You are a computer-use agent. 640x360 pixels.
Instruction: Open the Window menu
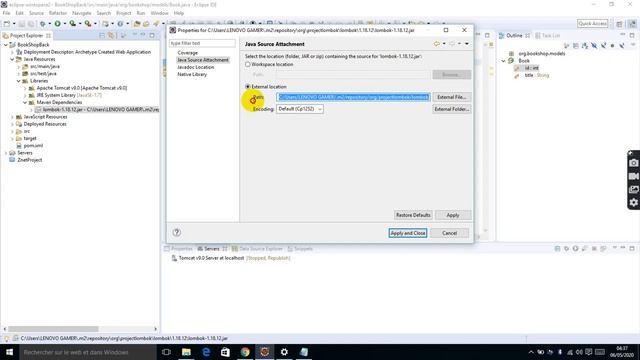point(159,13)
